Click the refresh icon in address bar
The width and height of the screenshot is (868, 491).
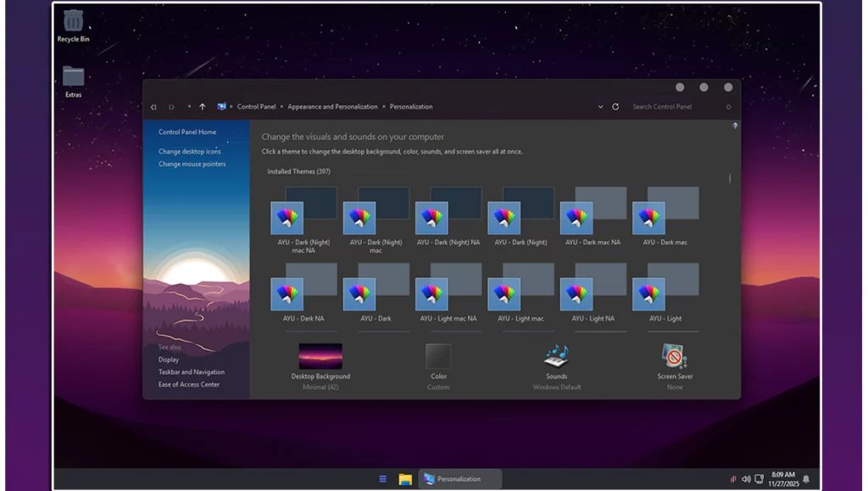[615, 107]
